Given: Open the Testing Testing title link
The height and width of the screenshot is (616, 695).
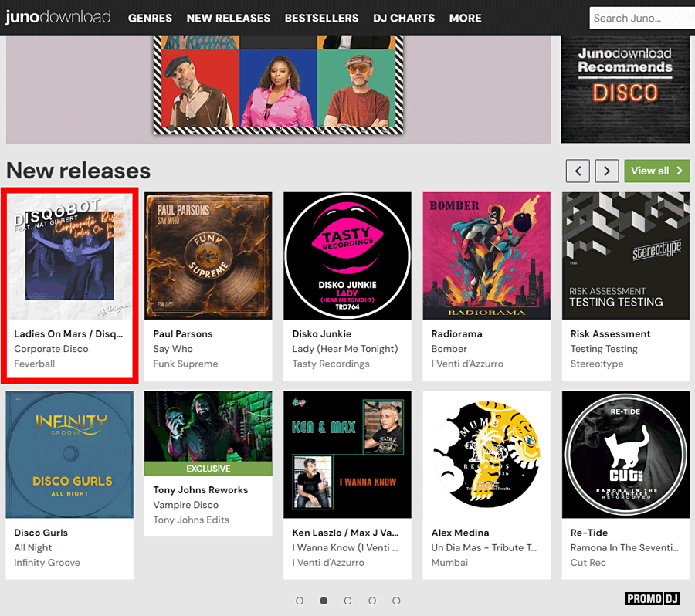Looking at the screenshot, I should click(604, 349).
